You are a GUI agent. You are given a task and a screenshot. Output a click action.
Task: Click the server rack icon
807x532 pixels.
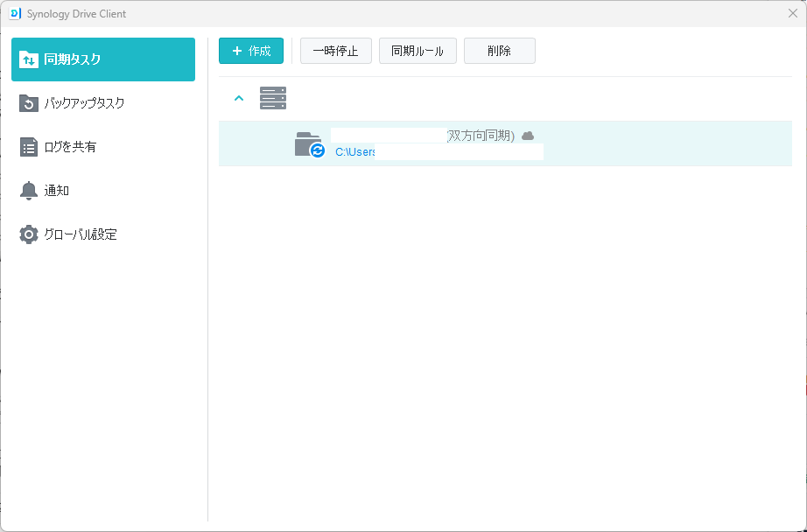(x=273, y=98)
